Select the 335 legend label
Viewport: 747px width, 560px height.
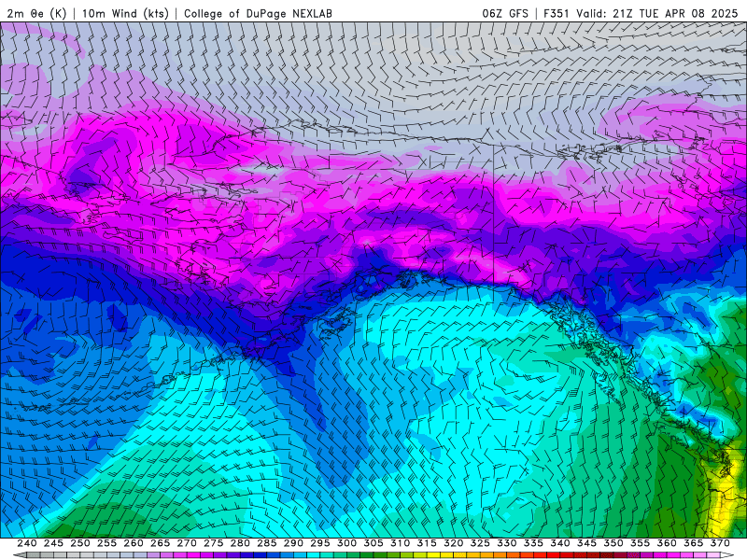[x=533, y=543]
